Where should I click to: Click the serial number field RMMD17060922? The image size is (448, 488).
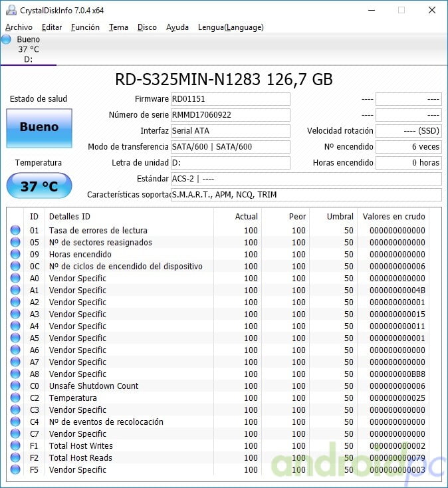(x=230, y=115)
